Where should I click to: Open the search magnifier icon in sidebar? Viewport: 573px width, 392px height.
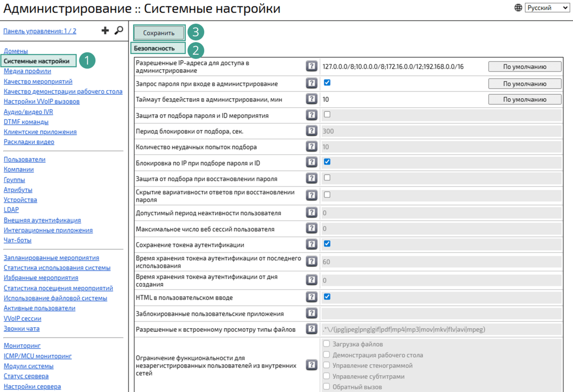pos(119,30)
